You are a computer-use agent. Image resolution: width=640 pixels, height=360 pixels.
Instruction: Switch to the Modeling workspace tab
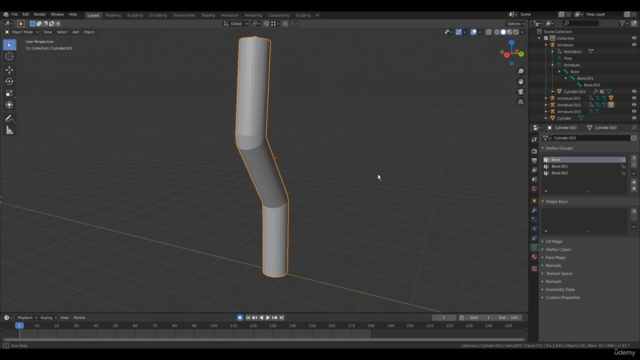click(113, 15)
